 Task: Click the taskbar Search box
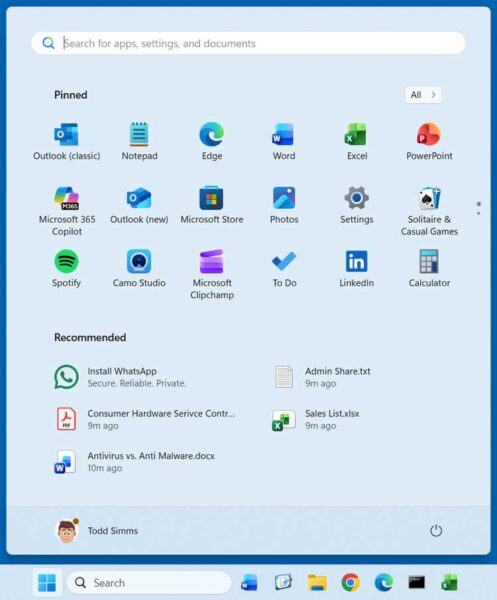tap(149, 583)
